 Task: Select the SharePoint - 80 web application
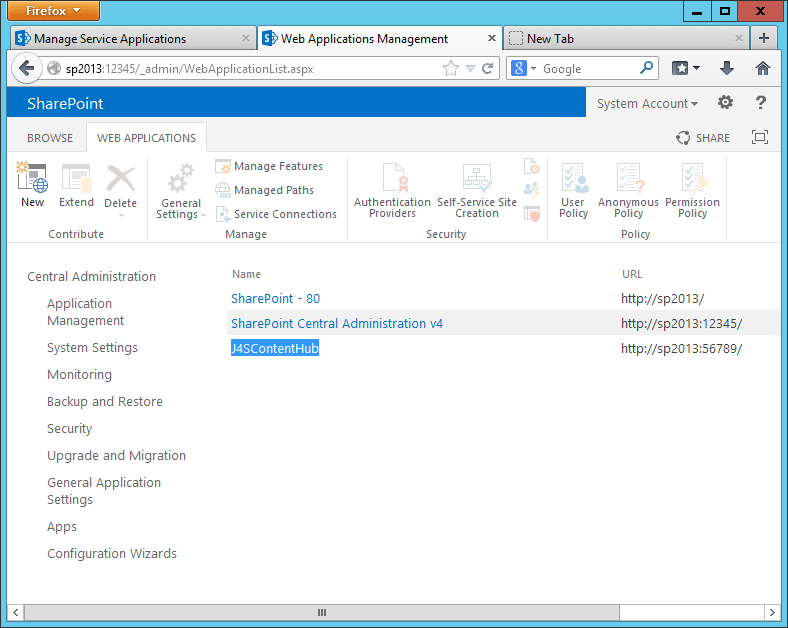275,298
